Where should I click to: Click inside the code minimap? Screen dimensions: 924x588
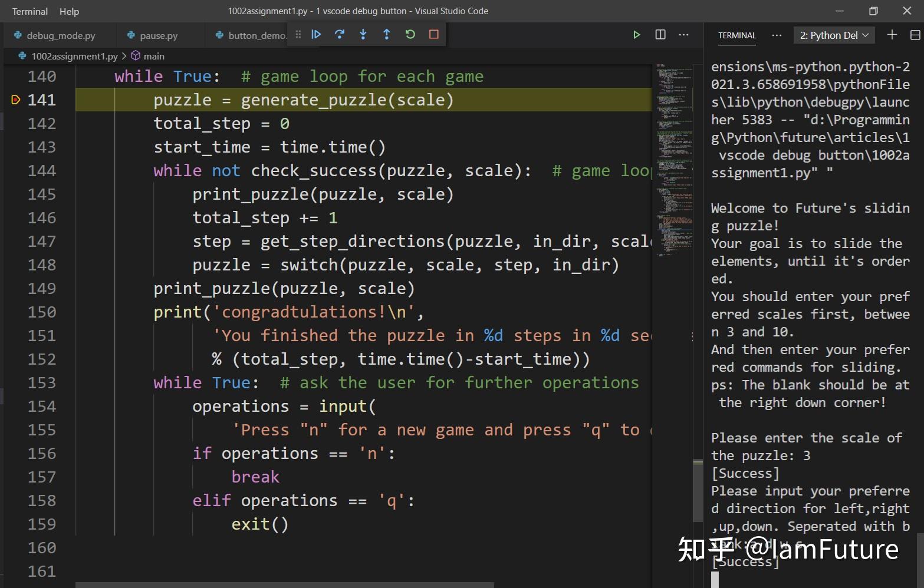[675, 177]
